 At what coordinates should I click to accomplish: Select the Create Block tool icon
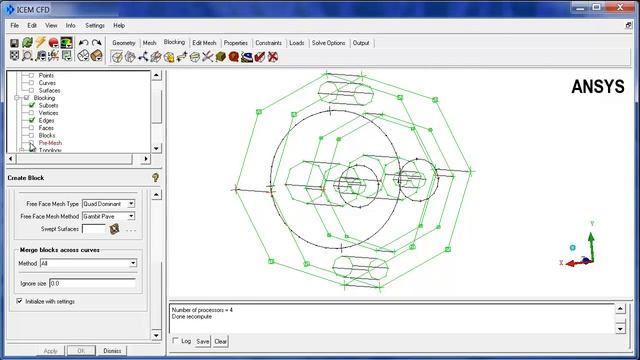(117, 57)
